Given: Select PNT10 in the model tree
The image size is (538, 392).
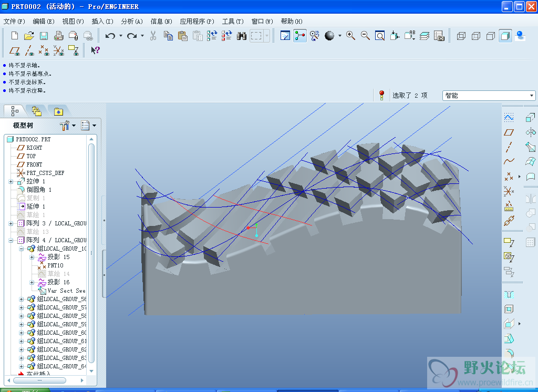Looking at the screenshot, I should pos(55,265).
